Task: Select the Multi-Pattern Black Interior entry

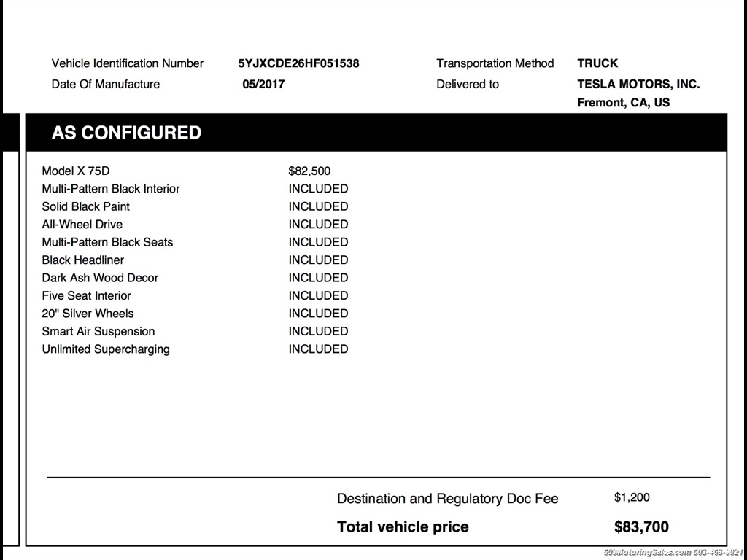Action: pyautogui.click(x=111, y=189)
